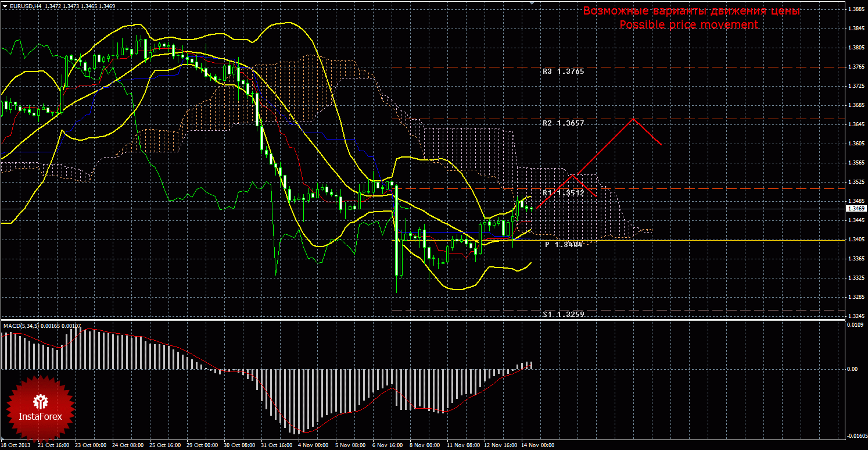The image size is (868, 450).
Task: Click the red forecast line peak at R2
Action: pos(633,119)
